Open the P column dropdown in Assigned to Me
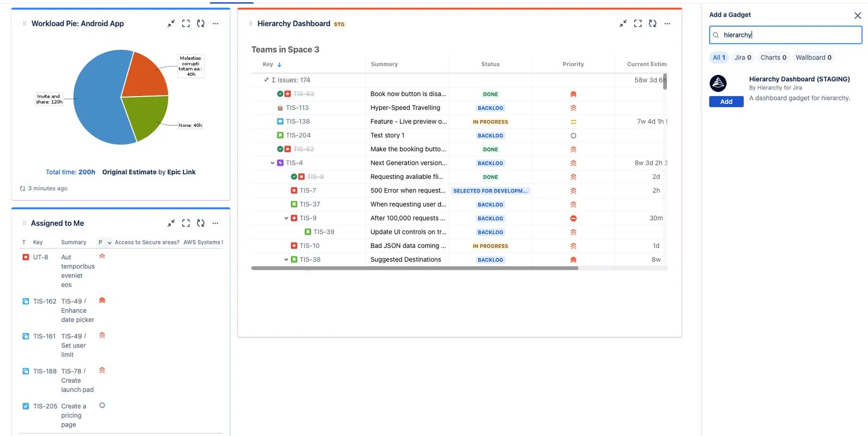Image resolution: width=868 pixels, height=436 pixels. point(109,242)
